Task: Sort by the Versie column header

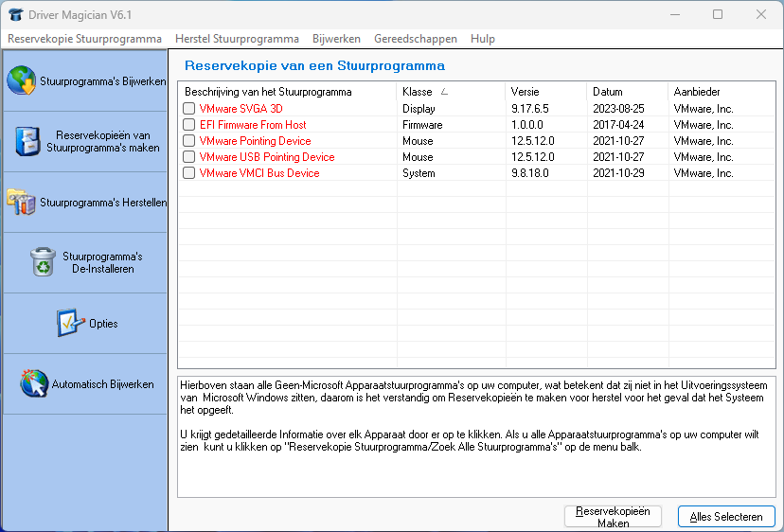Action: pyautogui.click(x=546, y=92)
